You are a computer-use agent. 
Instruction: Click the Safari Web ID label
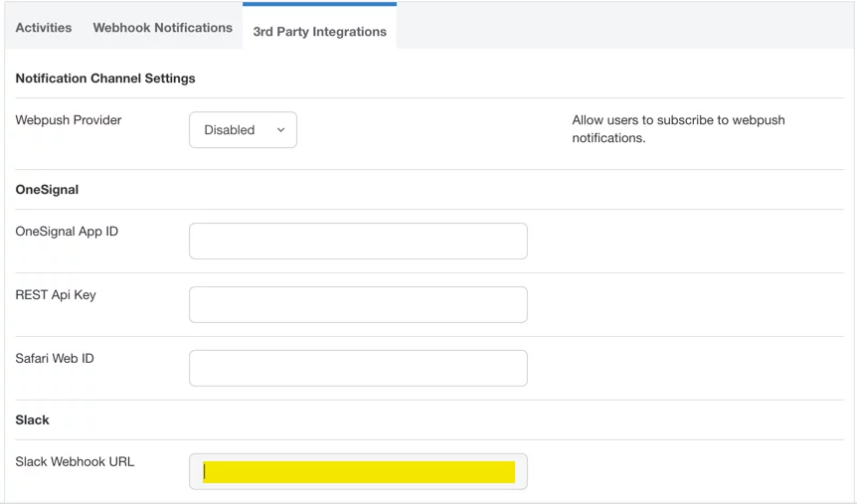[x=55, y=359]
